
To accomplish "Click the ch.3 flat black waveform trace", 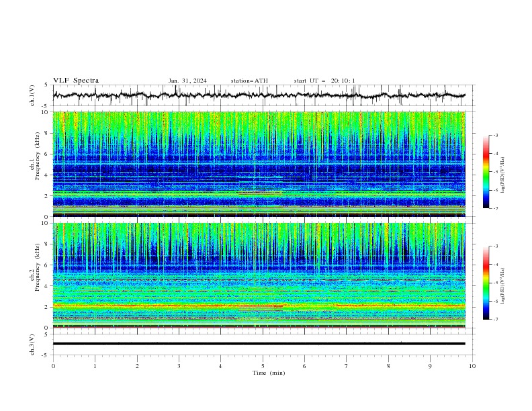I will [x=259, y=344].
